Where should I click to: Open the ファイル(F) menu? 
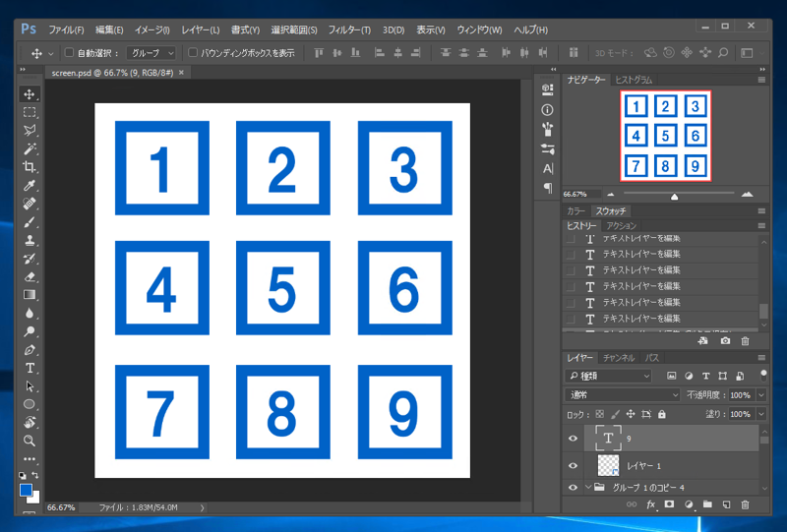(66, 30)
